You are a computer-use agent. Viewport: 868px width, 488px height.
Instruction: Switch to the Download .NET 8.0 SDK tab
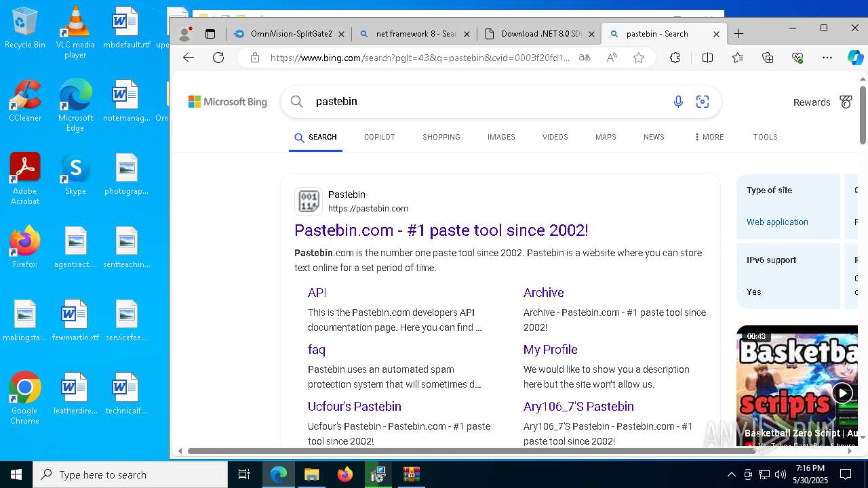(x=539, y=34)
